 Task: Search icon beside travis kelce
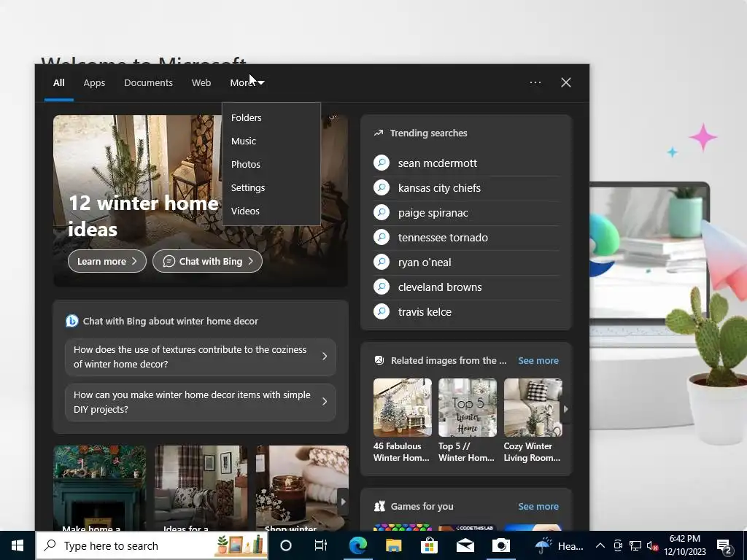(x=382, y=311)
